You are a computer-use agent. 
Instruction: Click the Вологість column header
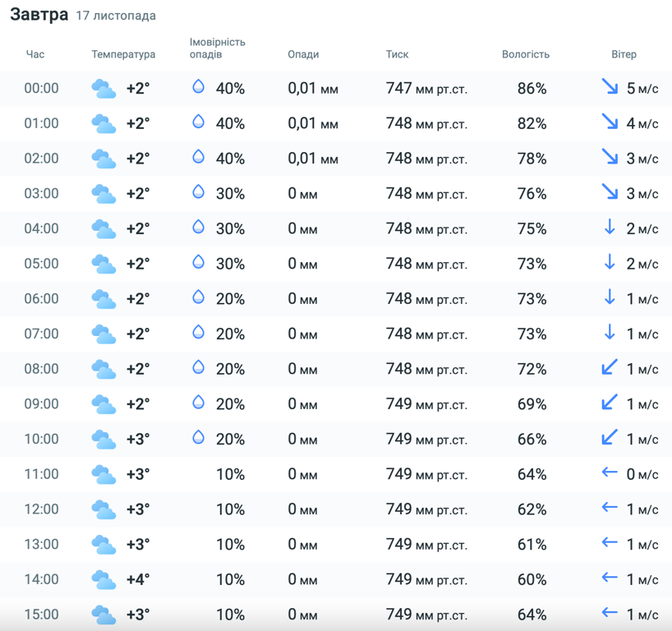(x=526, y=54)
